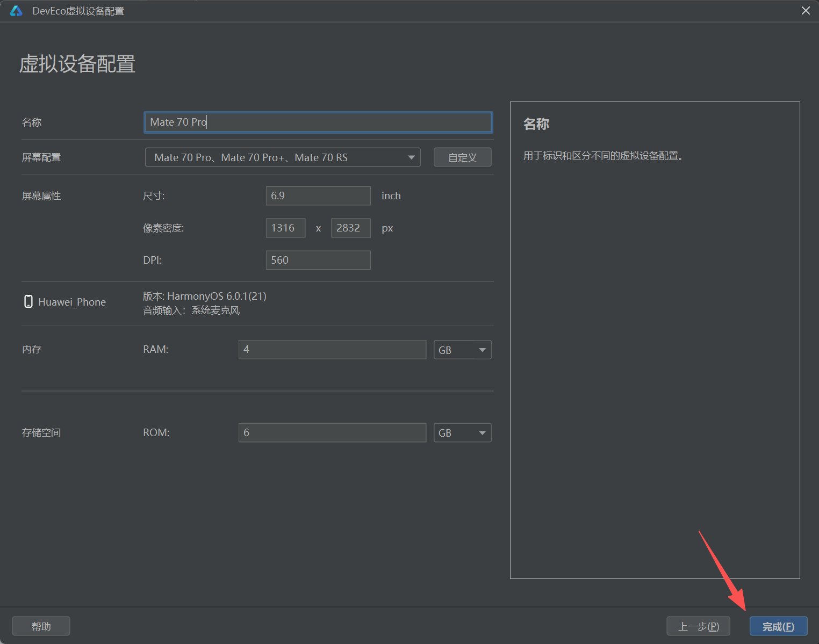Click the 帮助 button
Viewport: 819px width, 644px height.
[41, 626]
